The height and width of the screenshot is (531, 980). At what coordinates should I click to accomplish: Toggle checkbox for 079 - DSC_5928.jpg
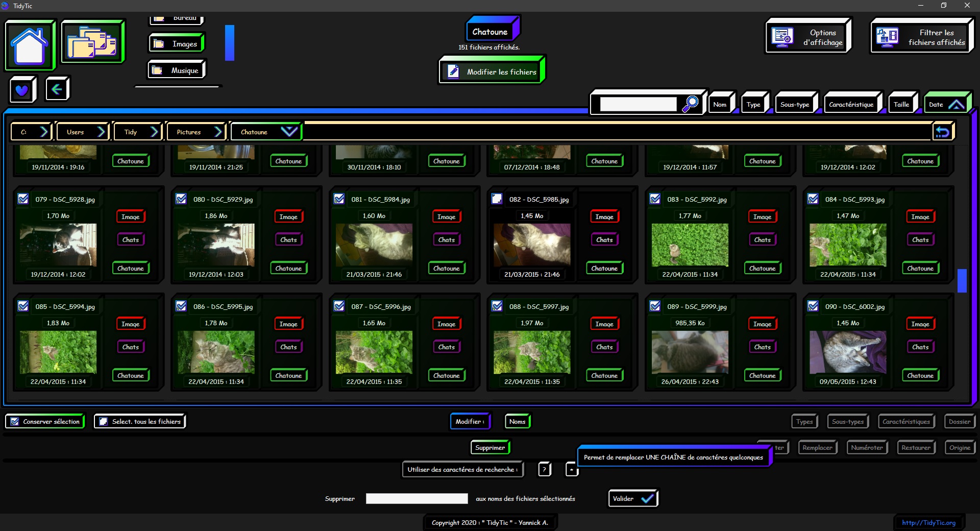coord(23,199)
